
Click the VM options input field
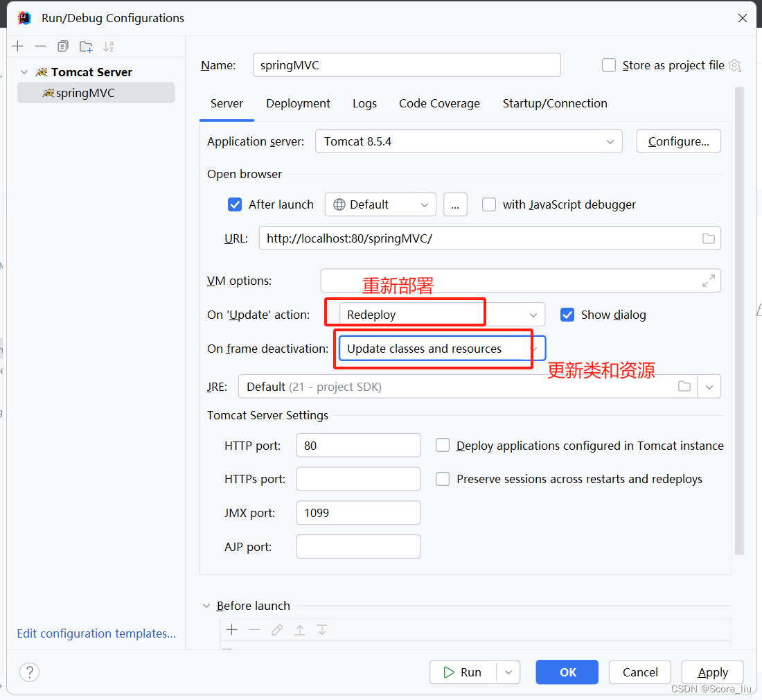tap(520, 281)
